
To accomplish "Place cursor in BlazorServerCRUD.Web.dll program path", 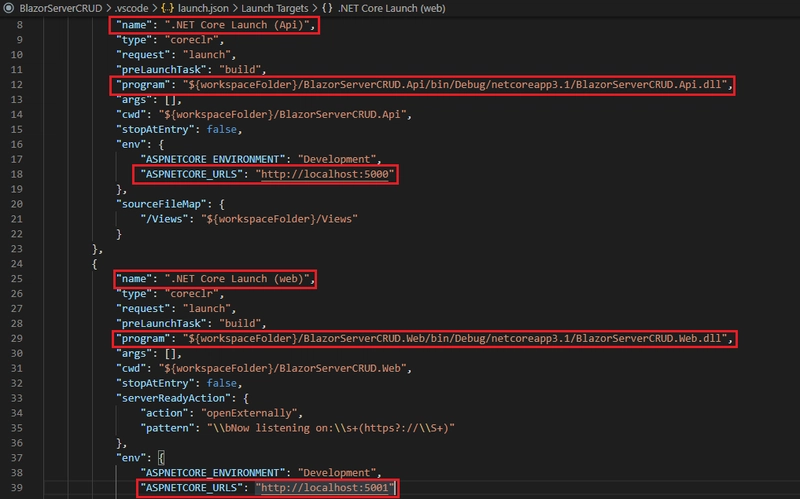I will (x=455, y=339).
